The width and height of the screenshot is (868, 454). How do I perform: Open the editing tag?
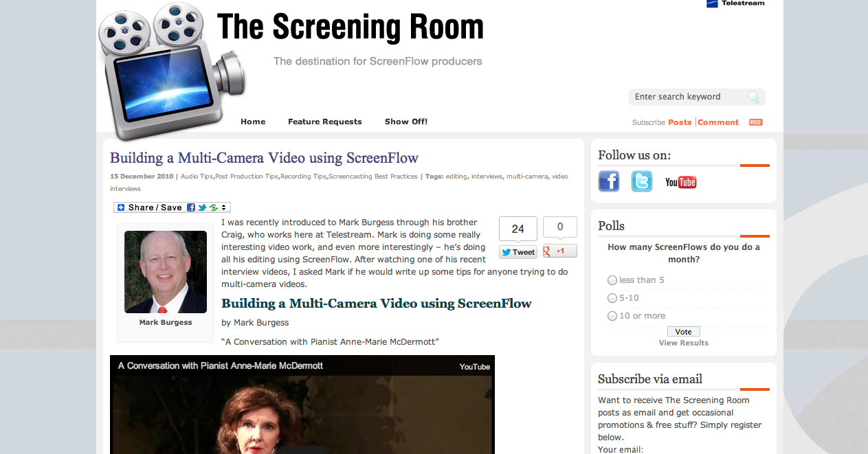coord(456,177)
